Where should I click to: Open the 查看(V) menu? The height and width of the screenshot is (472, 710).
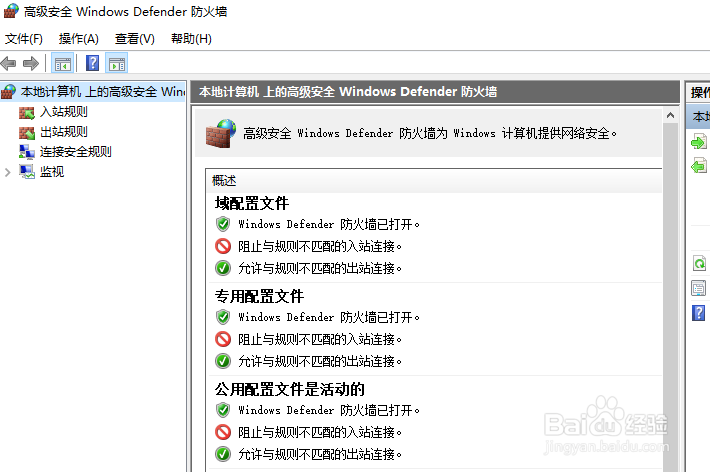tap(134, 39)
